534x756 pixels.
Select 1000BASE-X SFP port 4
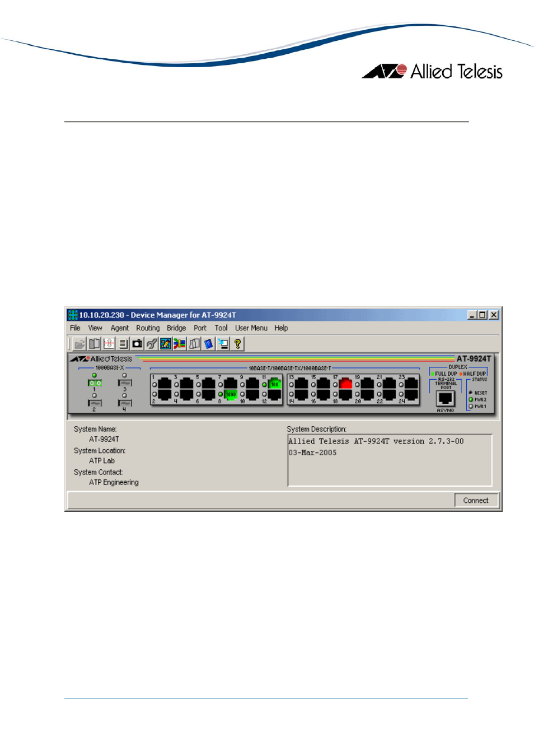click(125, 403)
